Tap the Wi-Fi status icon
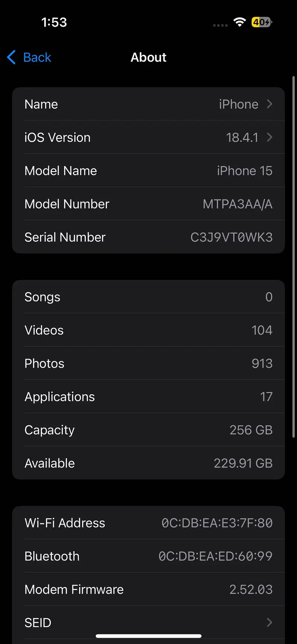 coord(240,22)
